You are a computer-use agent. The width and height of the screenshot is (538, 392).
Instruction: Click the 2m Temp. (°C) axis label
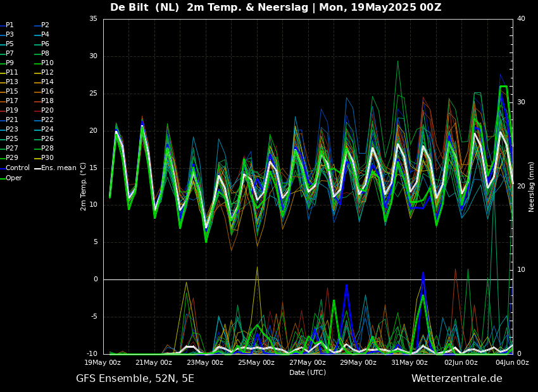tap(83, 187)
